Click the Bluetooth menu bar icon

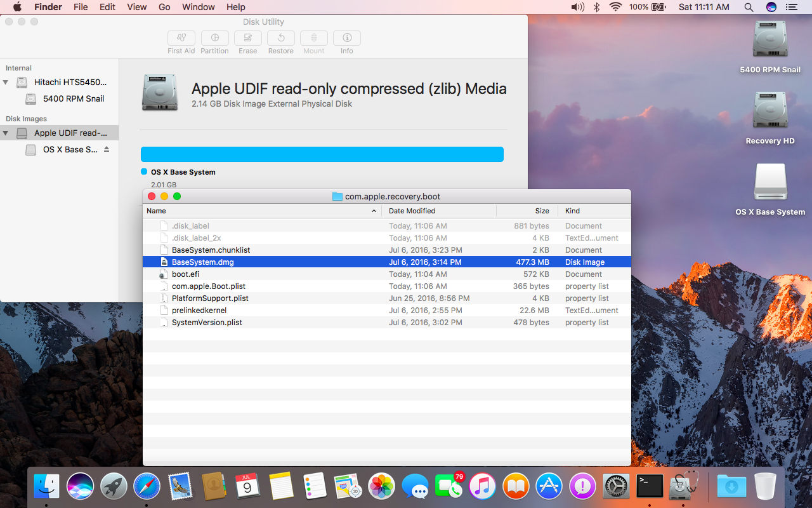point(596,7)
